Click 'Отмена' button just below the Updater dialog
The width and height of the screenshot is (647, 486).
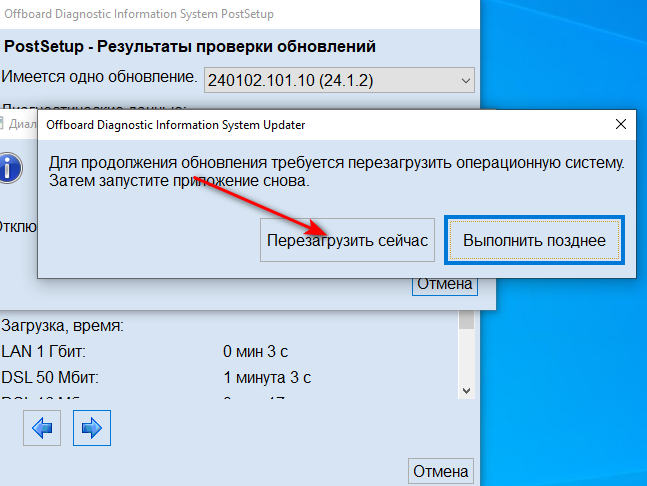tap(445, 284)
